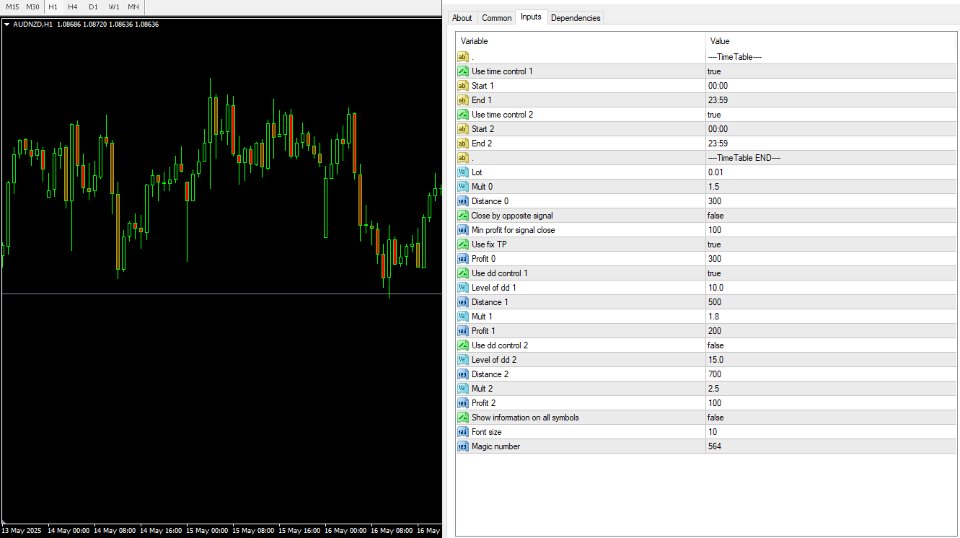Click the icon beside Use time control 1
This screenshot has width=960, height=538.
(x=463, y=71)
